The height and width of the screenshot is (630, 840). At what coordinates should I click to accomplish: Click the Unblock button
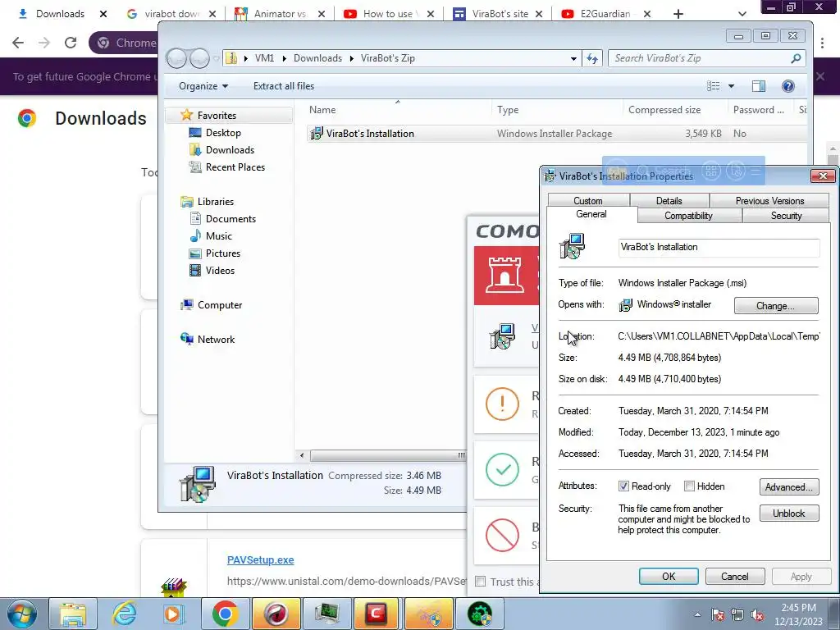tap(788, 514)
